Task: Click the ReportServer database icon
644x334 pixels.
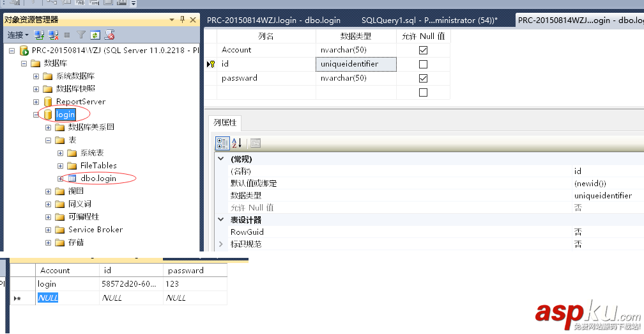Action: (48, 102)
